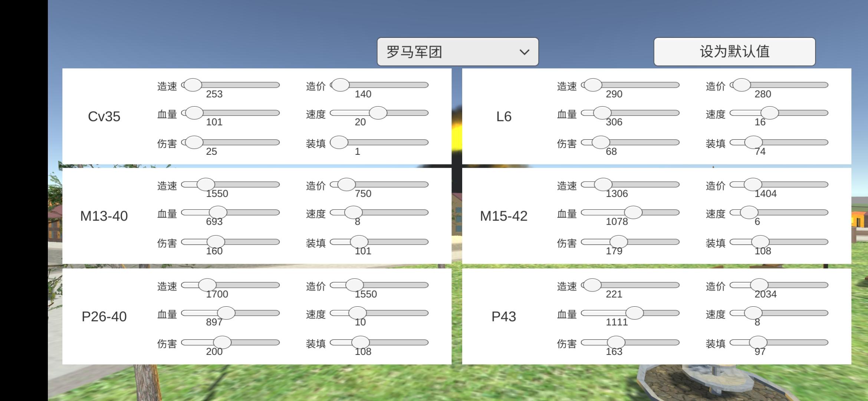
Task: Click the M13-40 血量 slider handle
Action: point(218,212)
